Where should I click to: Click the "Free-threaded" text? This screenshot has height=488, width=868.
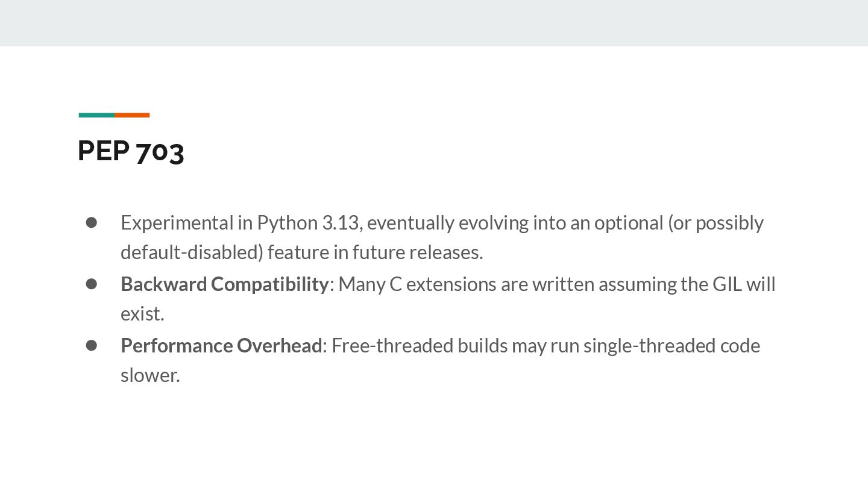point(392,346)
